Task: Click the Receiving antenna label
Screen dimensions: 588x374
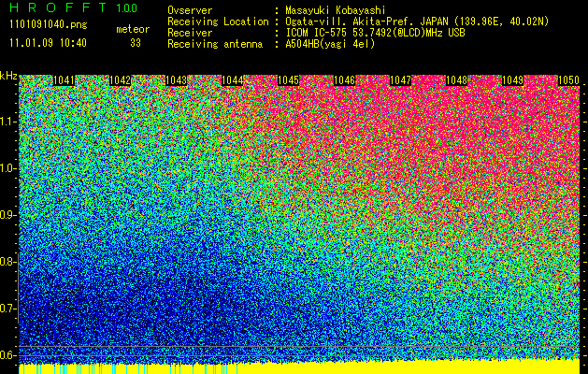Action: (x=215, y=44)
